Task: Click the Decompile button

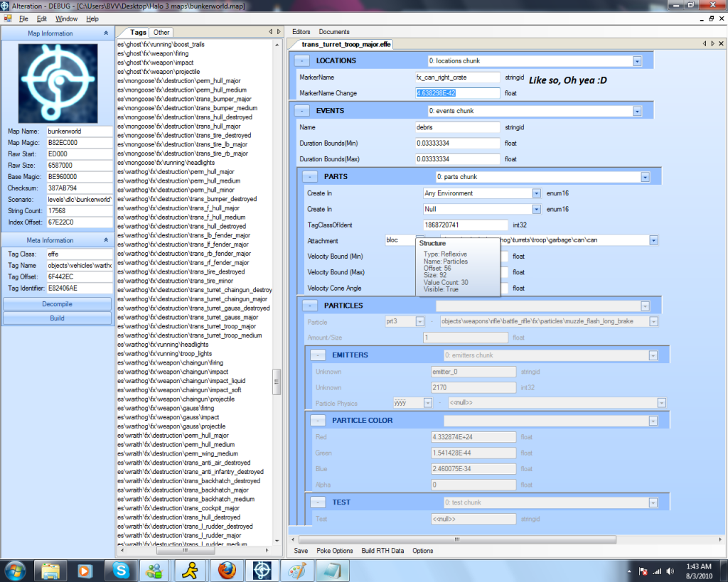Action: click(57, 304)
